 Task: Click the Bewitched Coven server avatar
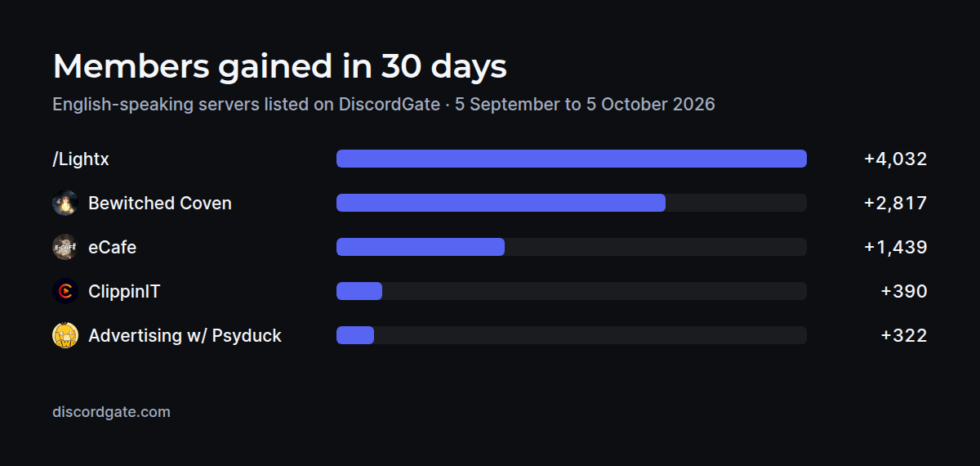point(65,203)
